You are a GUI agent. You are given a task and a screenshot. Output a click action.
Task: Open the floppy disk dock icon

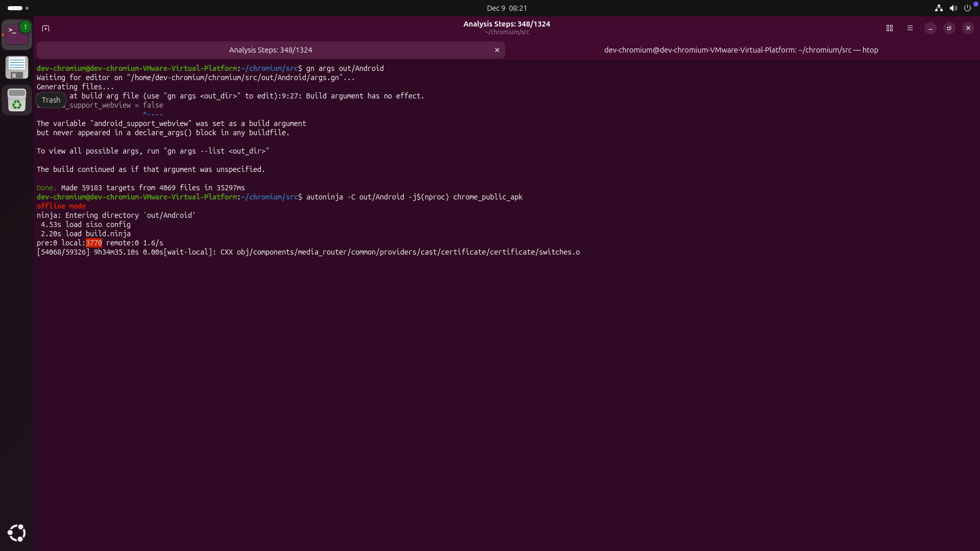pos(17,67)
